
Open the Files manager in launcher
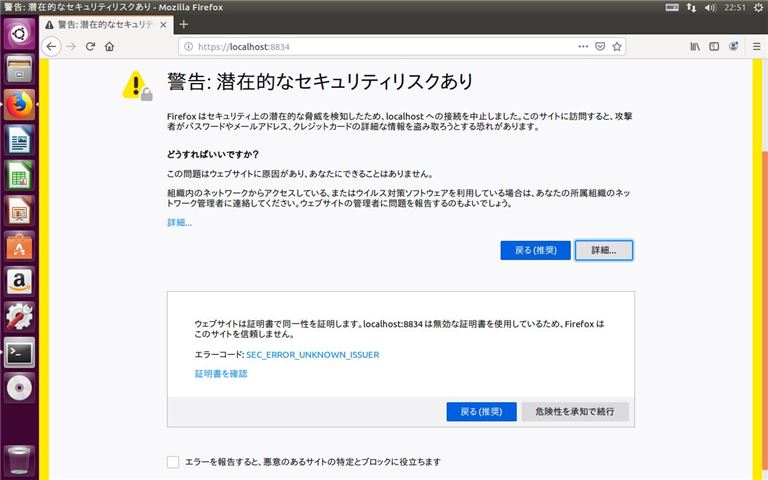tap(19, 69)
